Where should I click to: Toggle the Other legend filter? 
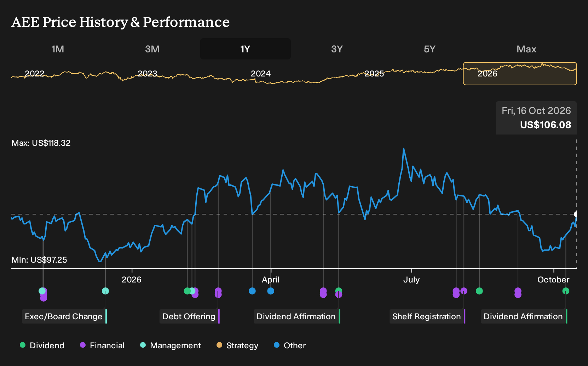290,345
